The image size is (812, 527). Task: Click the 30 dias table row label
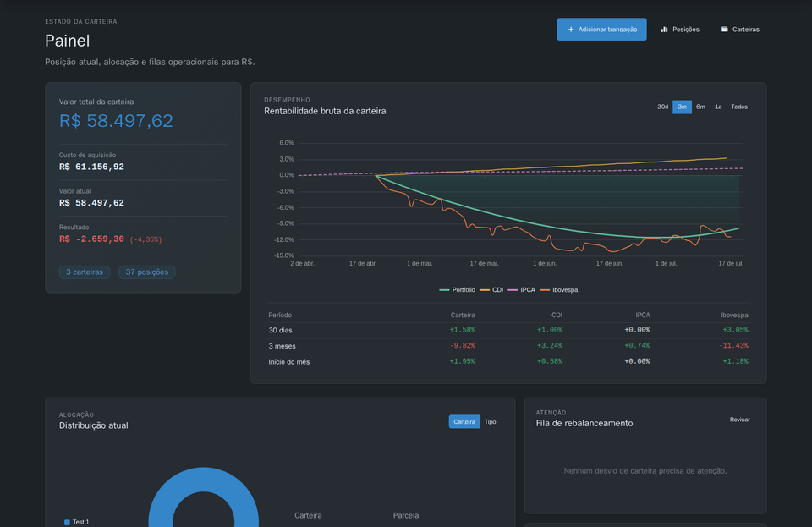[280, 330]
